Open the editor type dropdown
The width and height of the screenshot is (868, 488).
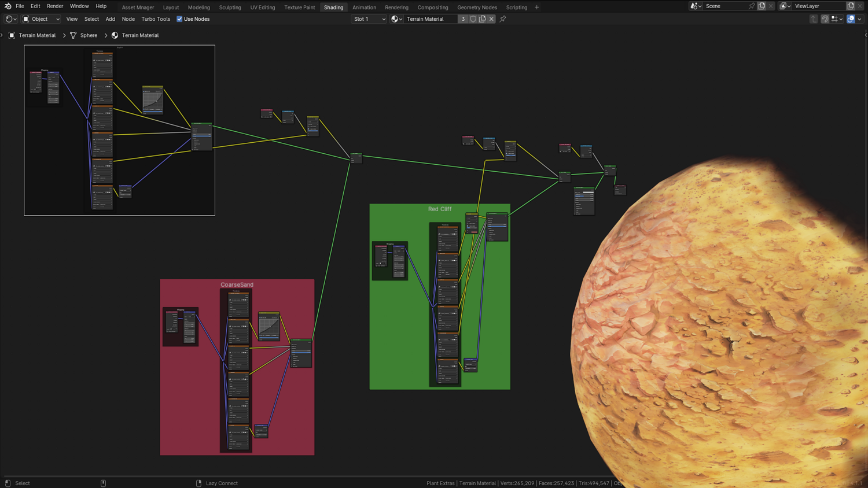point(10,19)
